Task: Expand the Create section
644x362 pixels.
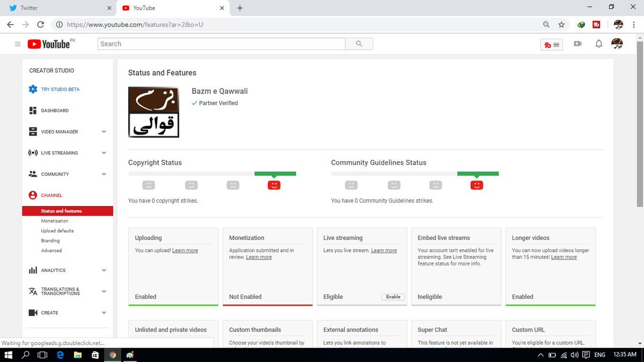Action: coord(104,313)
